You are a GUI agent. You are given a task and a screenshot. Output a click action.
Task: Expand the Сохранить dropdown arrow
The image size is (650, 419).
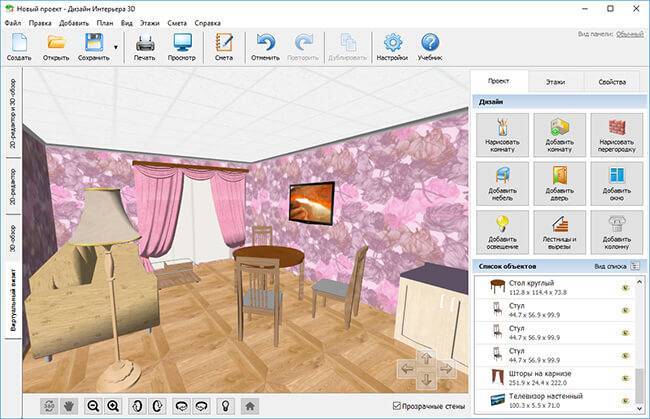tap(116, 47)
